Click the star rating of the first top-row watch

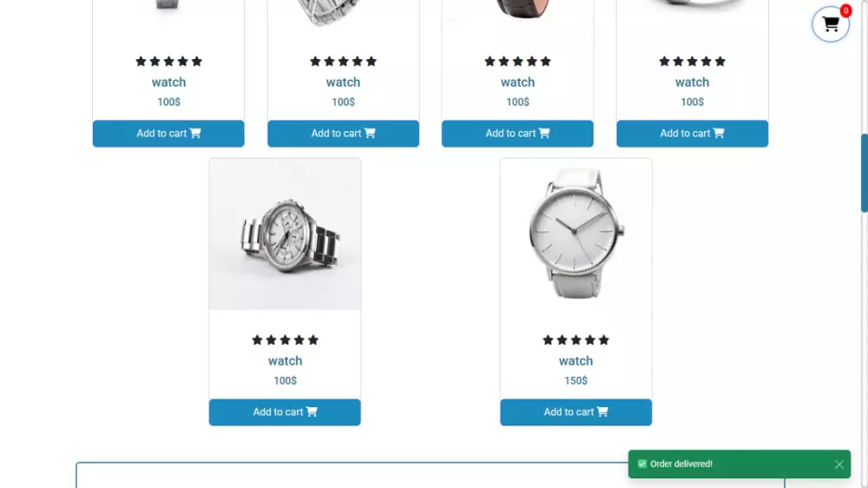(169, 61)
